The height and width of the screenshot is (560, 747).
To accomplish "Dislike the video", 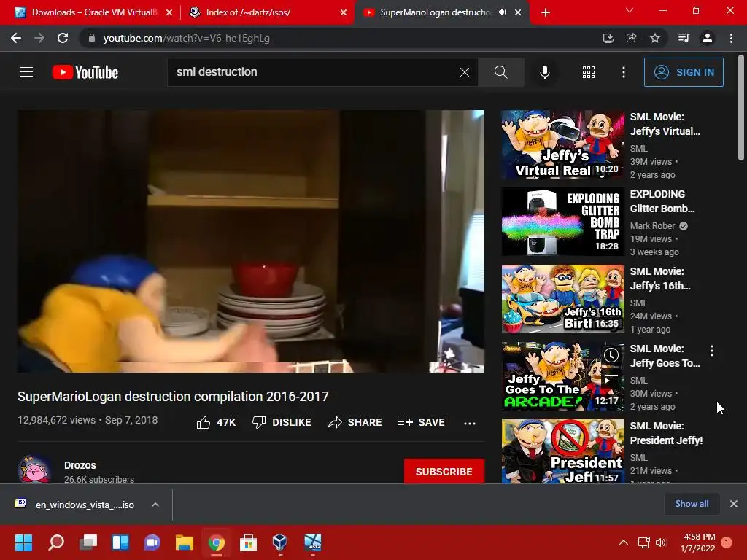I will click(282, 422).
